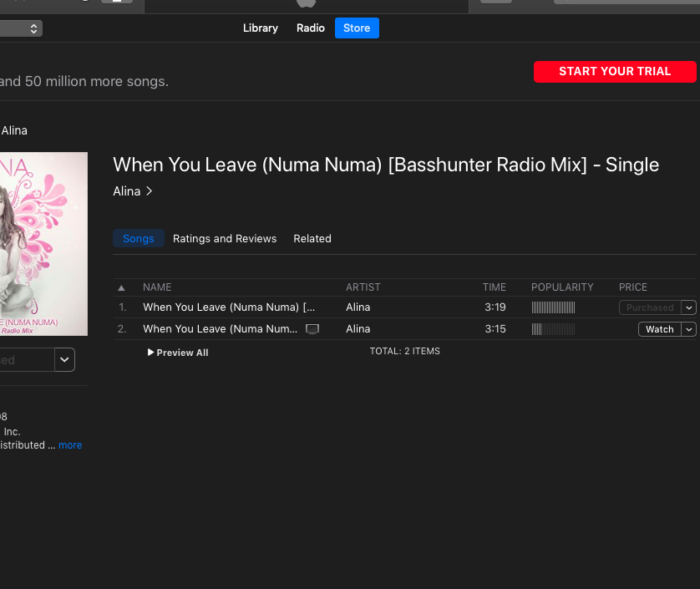Image resolution: width=700 pixels, height=589 pixels.
Task: Click the sort-order triangle in the header
Action: point(121,288)
